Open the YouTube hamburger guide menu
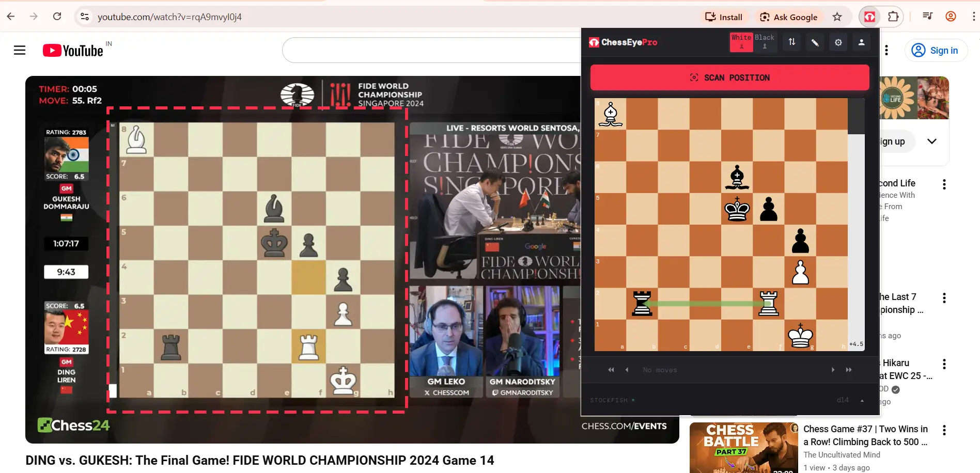 click(20, 50)
